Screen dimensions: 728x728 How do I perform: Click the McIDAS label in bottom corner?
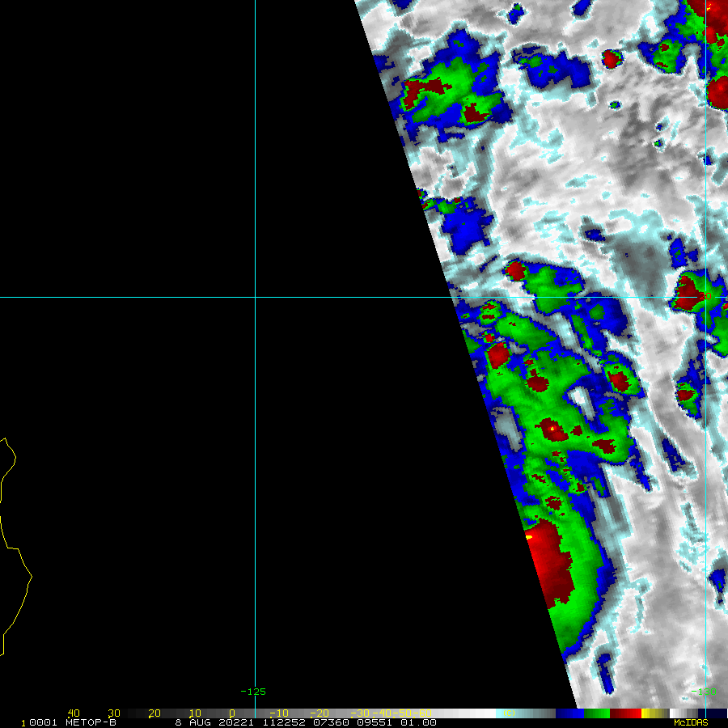[x=690, y=722]
